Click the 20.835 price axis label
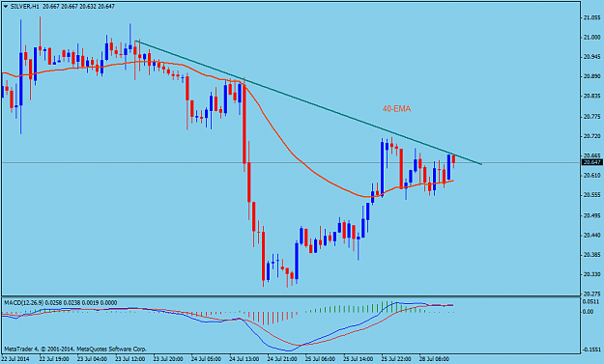Screen dimensions: 604x364 (x=591, y=97)
